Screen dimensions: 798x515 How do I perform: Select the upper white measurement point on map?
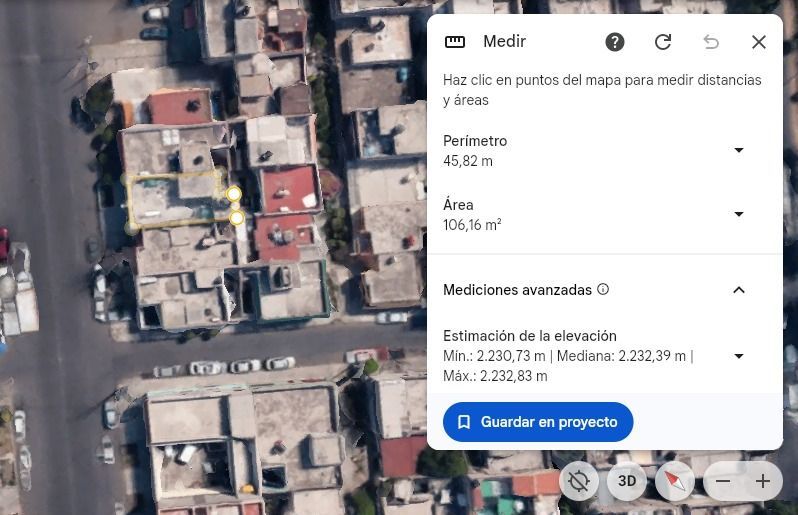click(234, 194)
